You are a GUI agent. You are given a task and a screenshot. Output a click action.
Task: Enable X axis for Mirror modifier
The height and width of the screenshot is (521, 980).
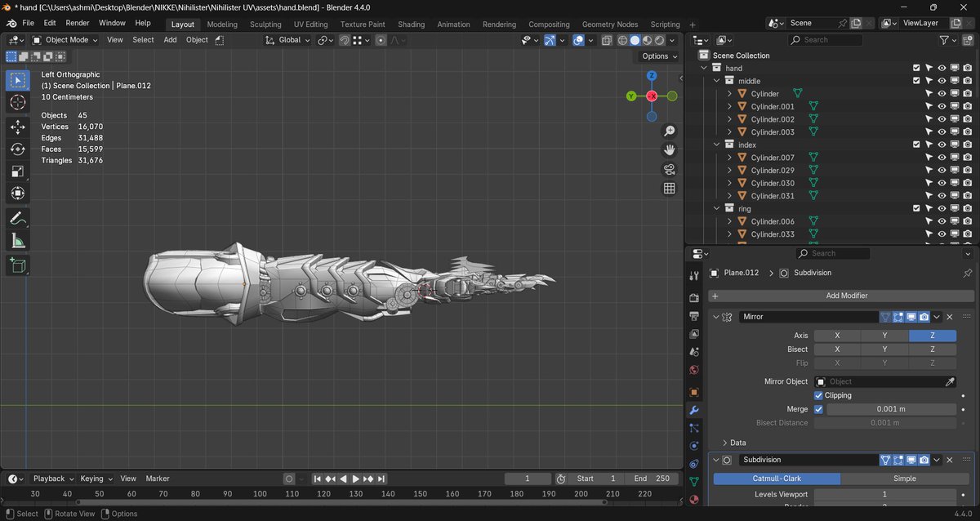tap(837, 336)
